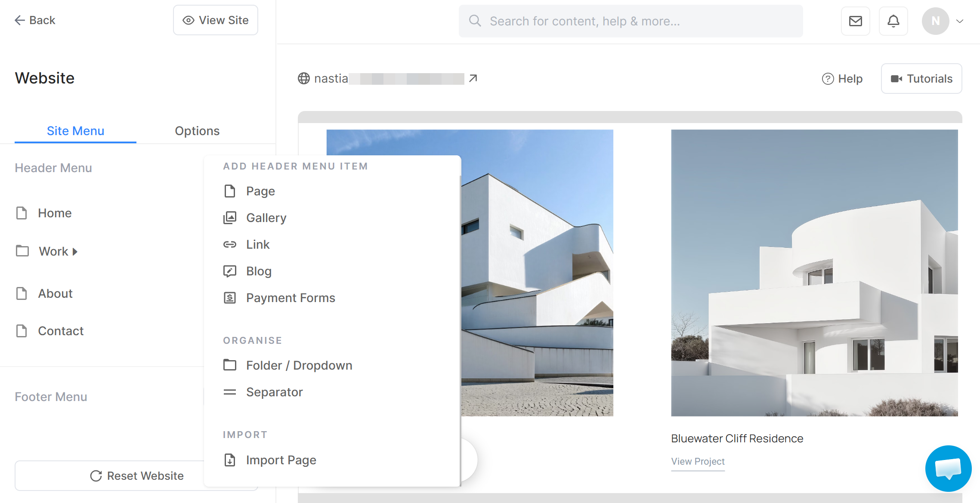This screenshot has height=503, width=980.
Task: Click the Gallery images icon
Action: [x=230, y=218]
